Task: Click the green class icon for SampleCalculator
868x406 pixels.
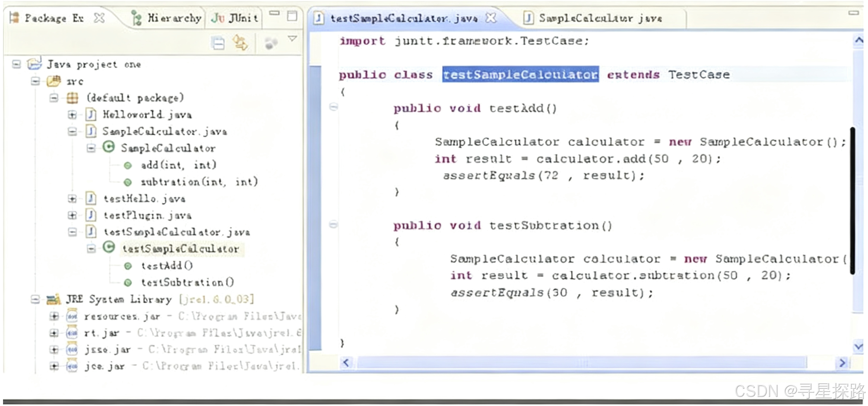Action: tap(109, 147)
